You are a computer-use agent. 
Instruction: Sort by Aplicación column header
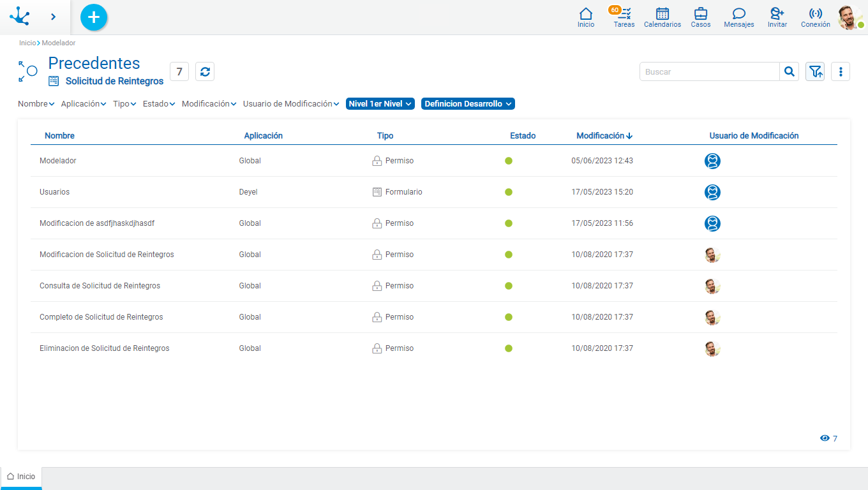pos(264,135)
